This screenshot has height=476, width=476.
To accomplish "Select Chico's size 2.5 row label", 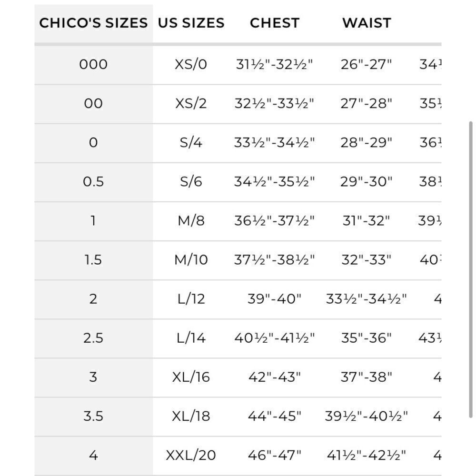I will (x=93, y=338).
